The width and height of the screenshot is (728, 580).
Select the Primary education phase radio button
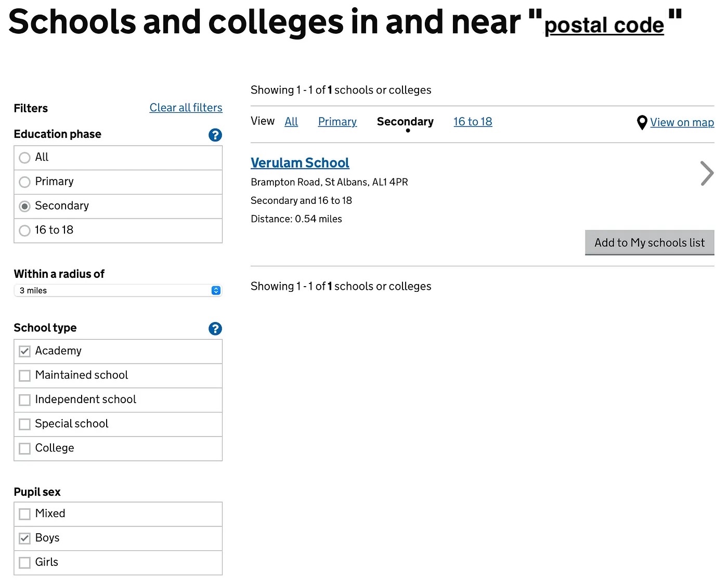24,182
